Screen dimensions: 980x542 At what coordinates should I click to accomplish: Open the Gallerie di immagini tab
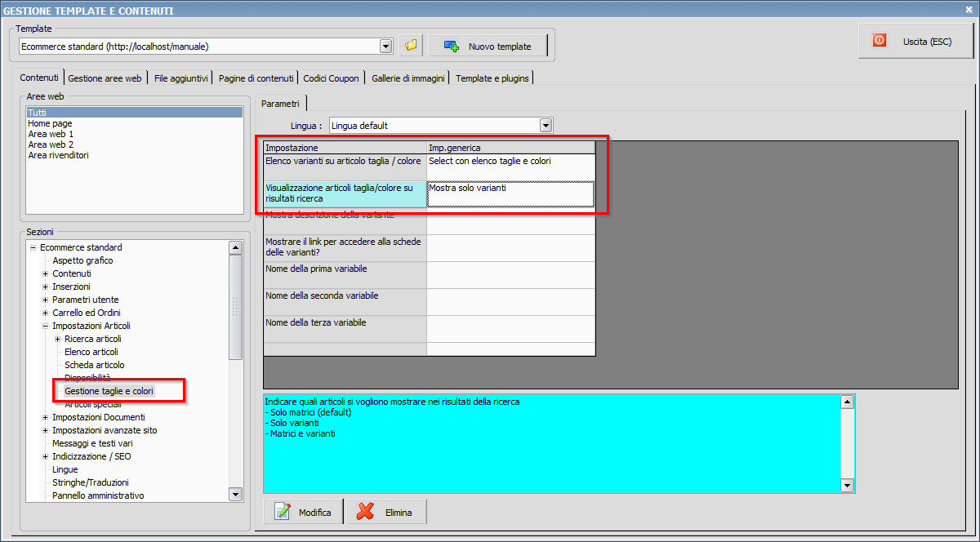pyautogui.click(x=408, y=78)
